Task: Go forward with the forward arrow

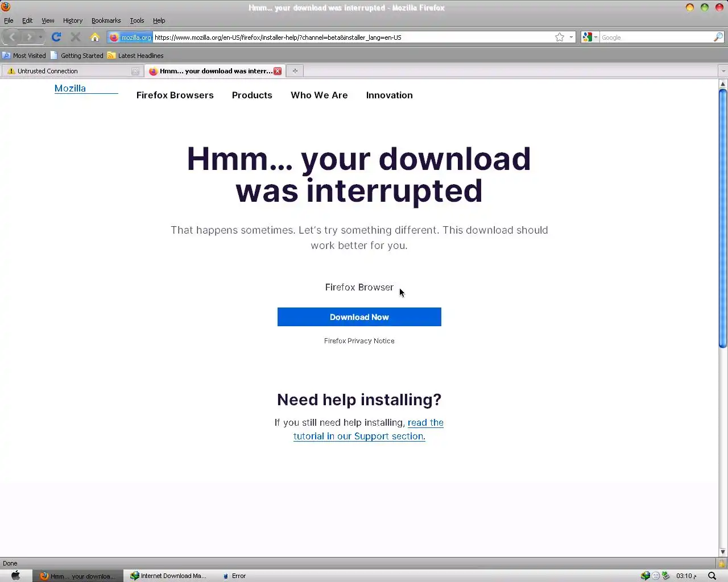Action: [29, 37]
